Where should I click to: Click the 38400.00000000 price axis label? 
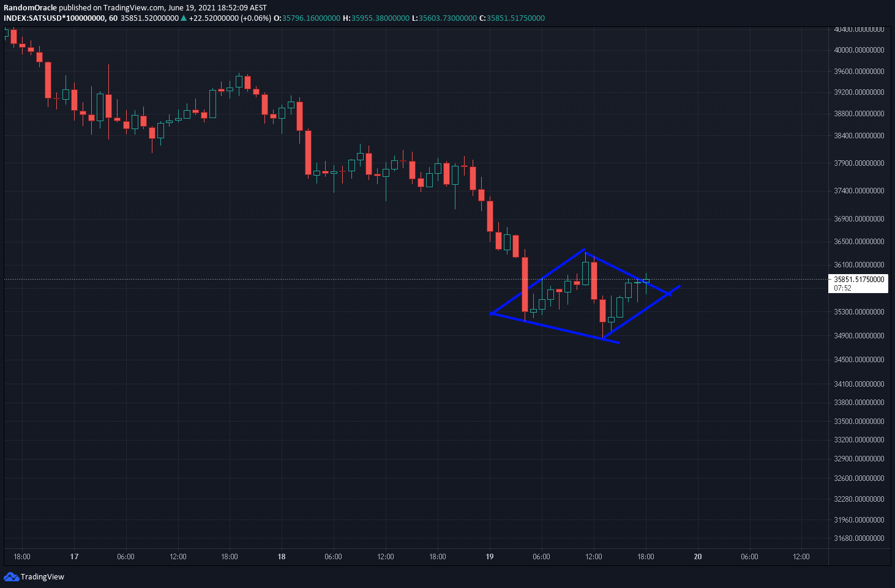(859, 136)
